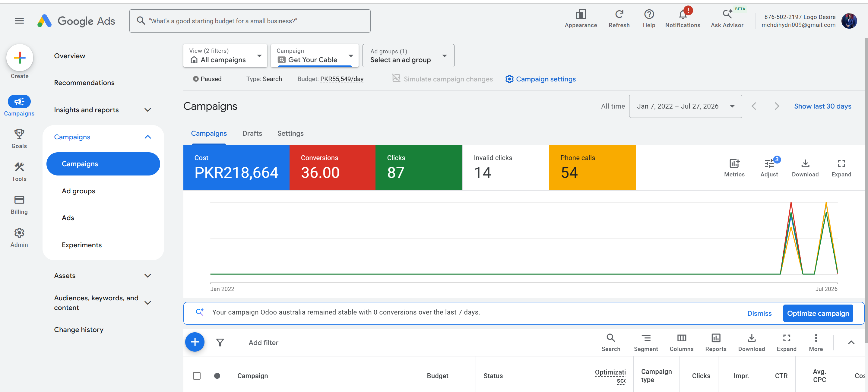Viewport: 868px width, 392px height.
Task: Select the Campaigns tab
Action: (209, 133)
